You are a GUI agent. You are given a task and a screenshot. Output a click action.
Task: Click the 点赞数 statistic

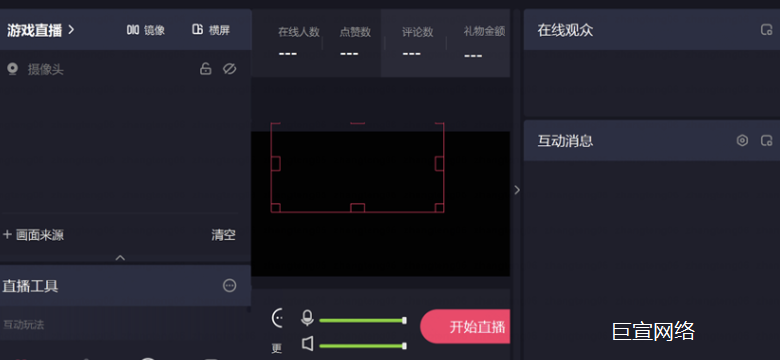355,42
